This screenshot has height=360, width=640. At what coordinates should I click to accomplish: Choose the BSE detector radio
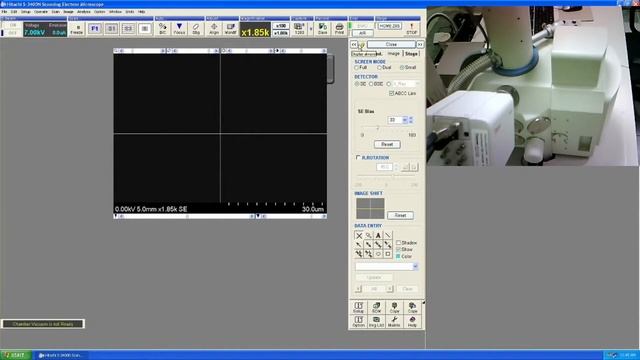371,84
